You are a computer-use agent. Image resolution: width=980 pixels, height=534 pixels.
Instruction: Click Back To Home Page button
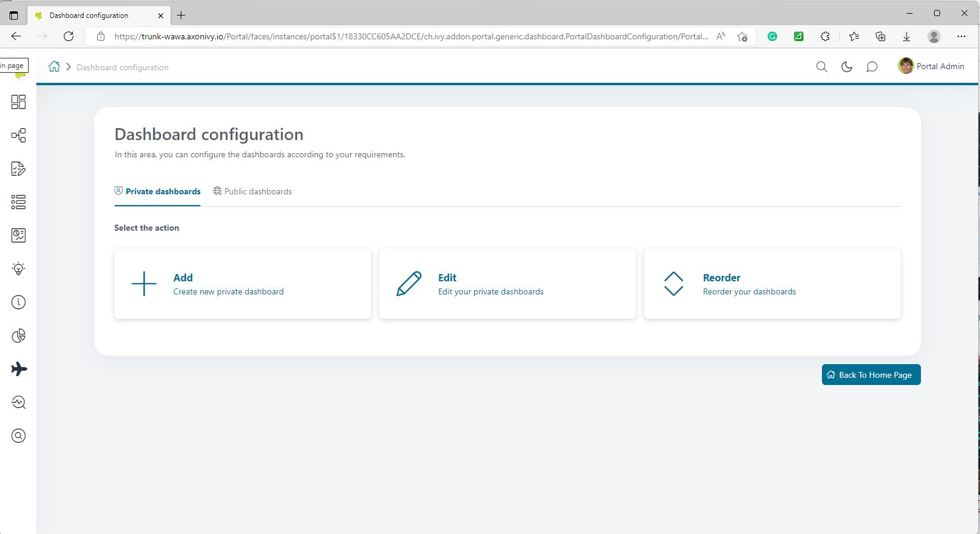coord(871,375)
